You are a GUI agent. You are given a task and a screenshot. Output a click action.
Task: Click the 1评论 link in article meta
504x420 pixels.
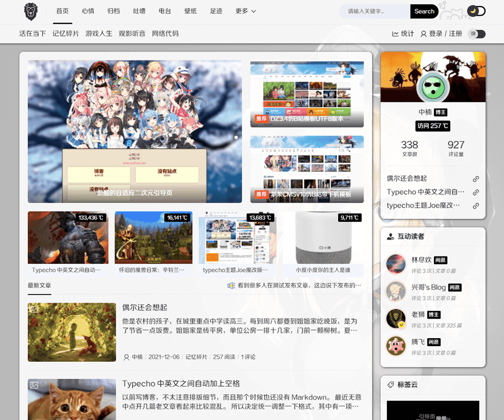(x=248, y=357)
